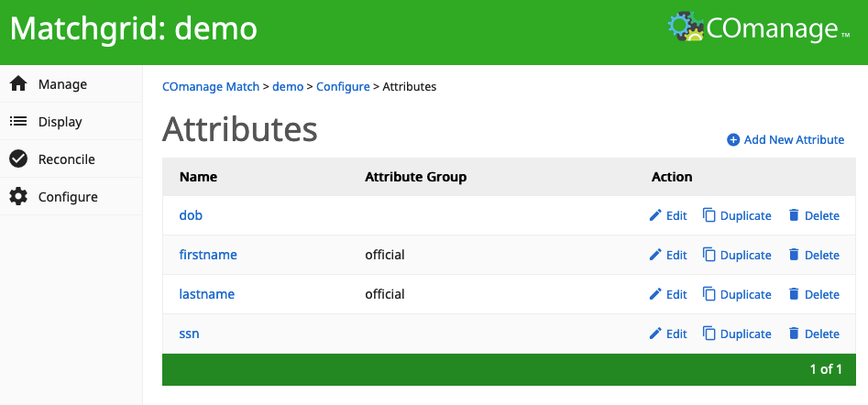Screen dimensions: 868x405
Task: Click the Name column header
Action: point(198,177)
